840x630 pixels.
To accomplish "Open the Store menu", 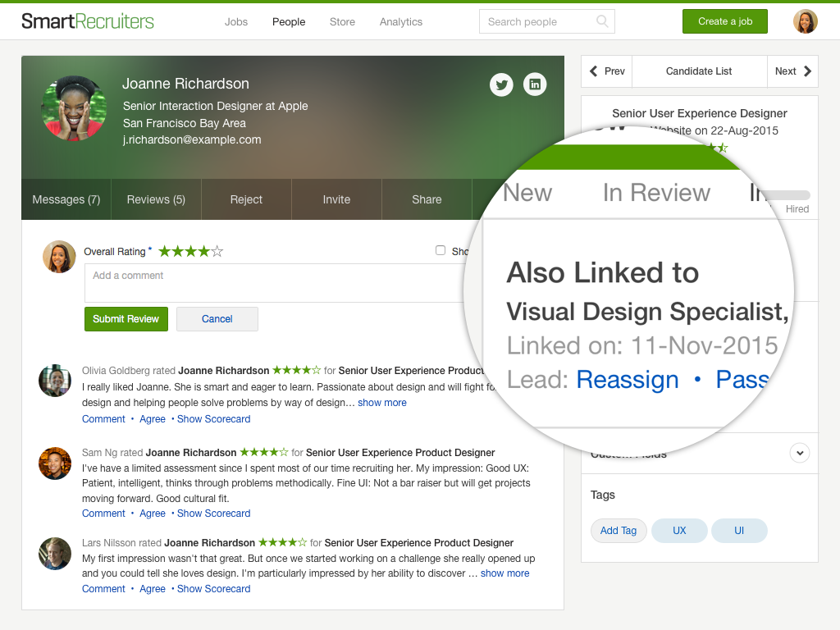I will (342, 22).
